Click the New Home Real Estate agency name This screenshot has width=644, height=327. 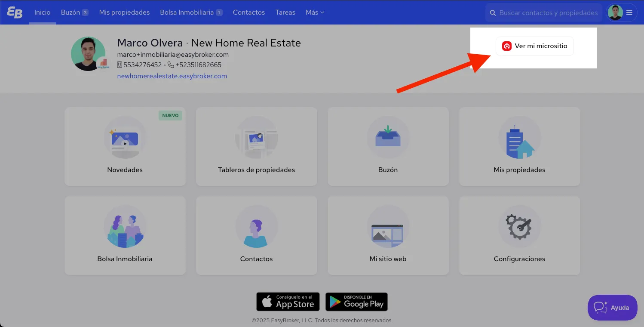point(246,43)
